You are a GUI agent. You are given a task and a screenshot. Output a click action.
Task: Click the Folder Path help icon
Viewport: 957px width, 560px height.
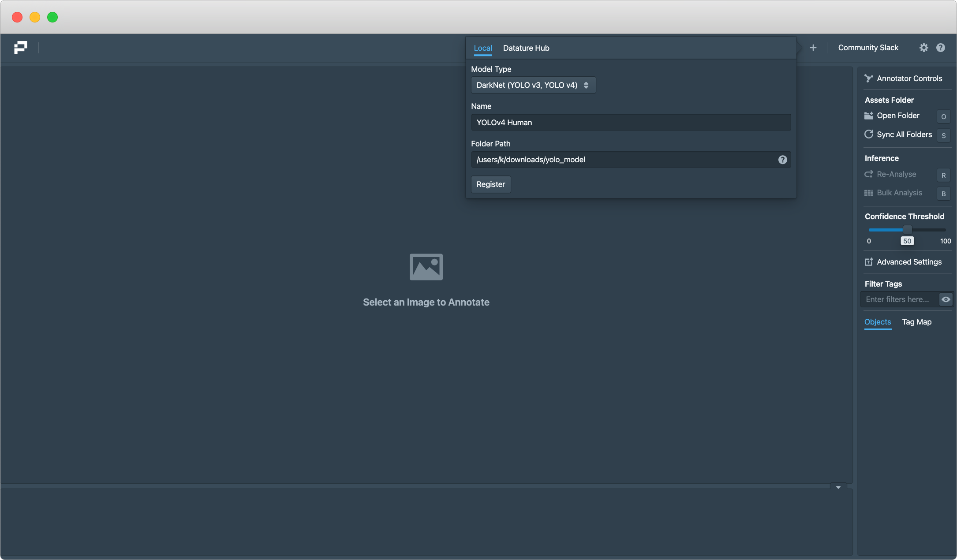pyautogui.click(x=782, y=160)
